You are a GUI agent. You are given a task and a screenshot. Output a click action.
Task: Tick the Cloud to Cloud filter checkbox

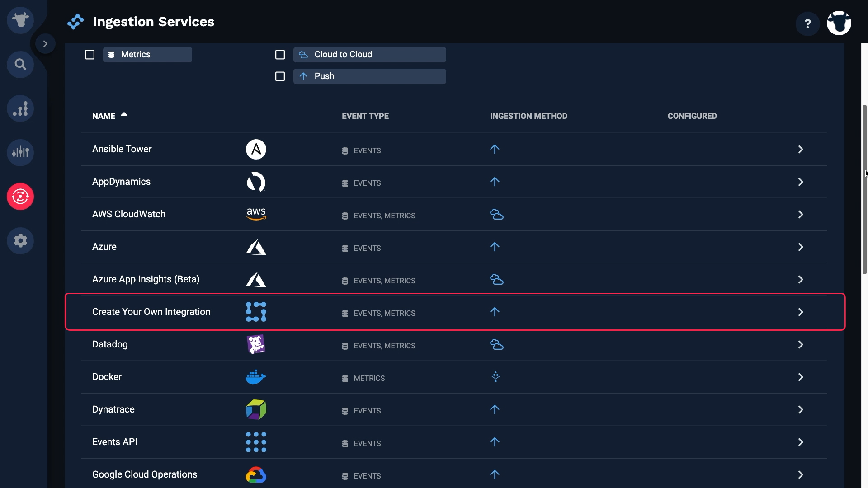coord(280,55)
